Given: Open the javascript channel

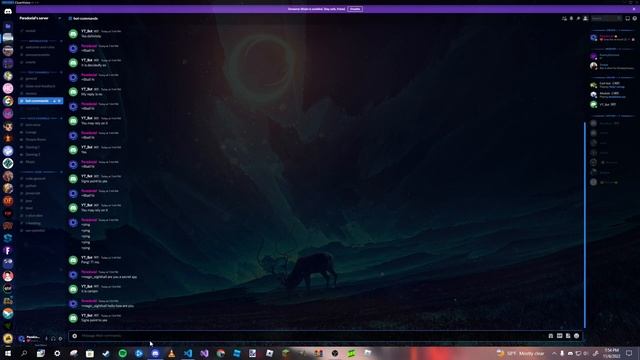Looking at the screenshot, I should 40,193.
